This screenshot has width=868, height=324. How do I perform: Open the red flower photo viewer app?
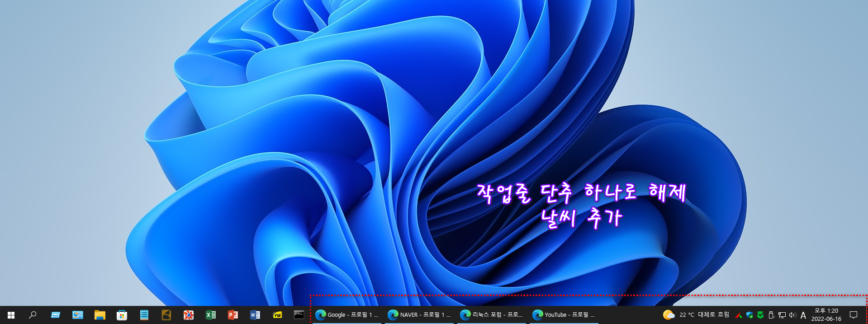coord(188,315)
